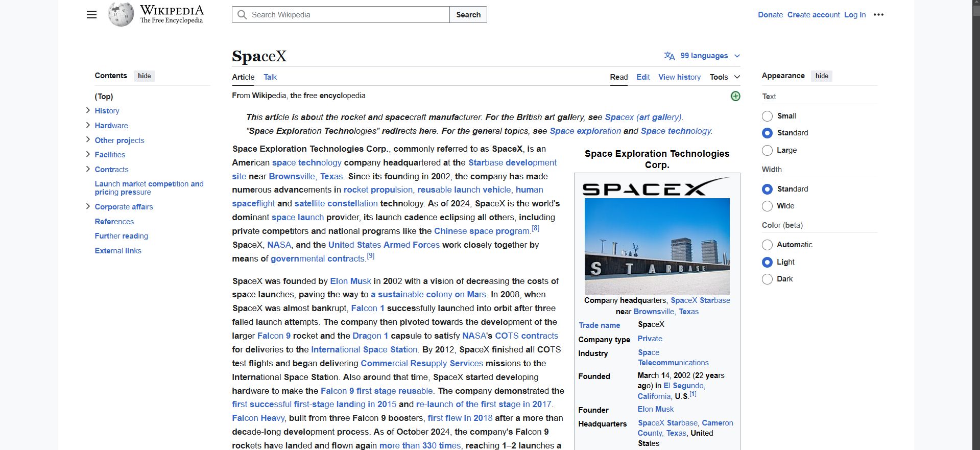This screenshot has height=450, width=980.
Task: Open the Trade name infobox link
Action: point(599,325)
